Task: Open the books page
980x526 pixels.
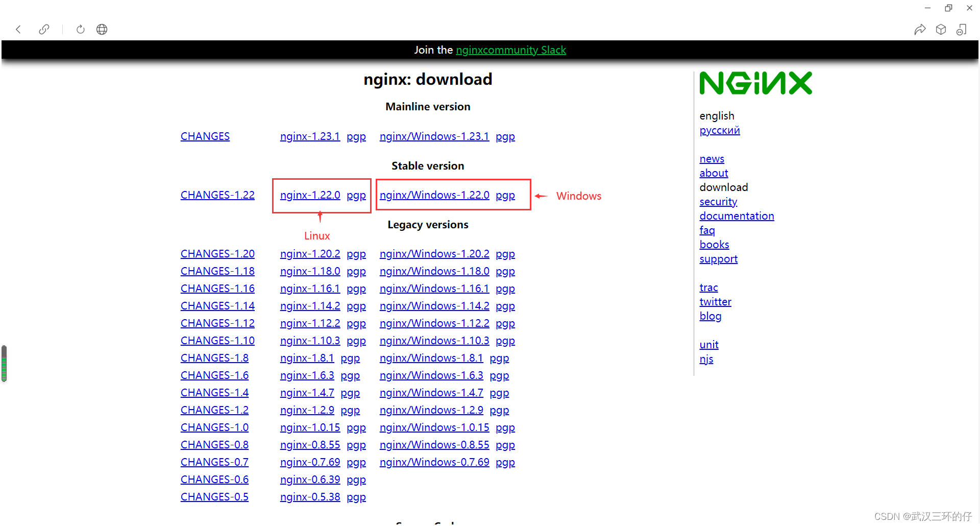Action: click(714, 245)
